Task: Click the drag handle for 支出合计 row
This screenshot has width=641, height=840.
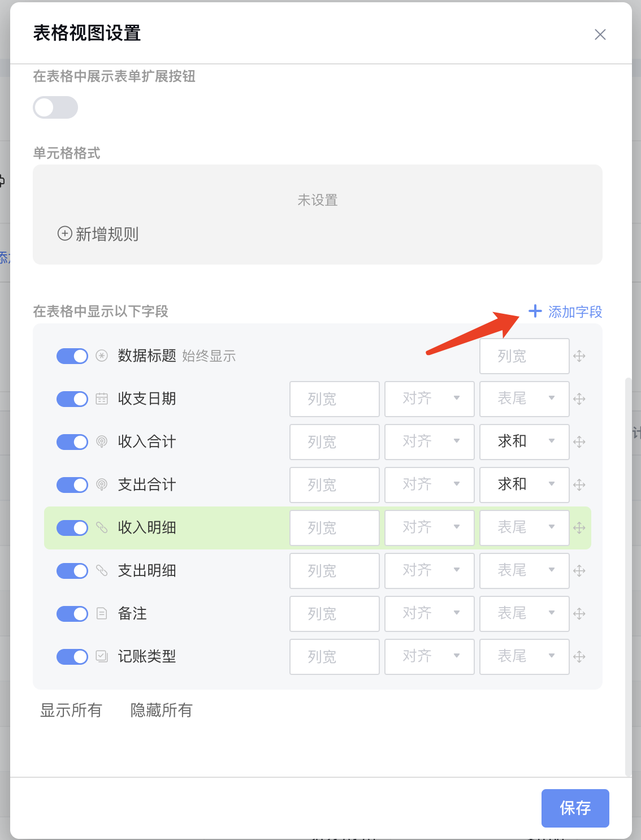Action: [x=579, y=485]
